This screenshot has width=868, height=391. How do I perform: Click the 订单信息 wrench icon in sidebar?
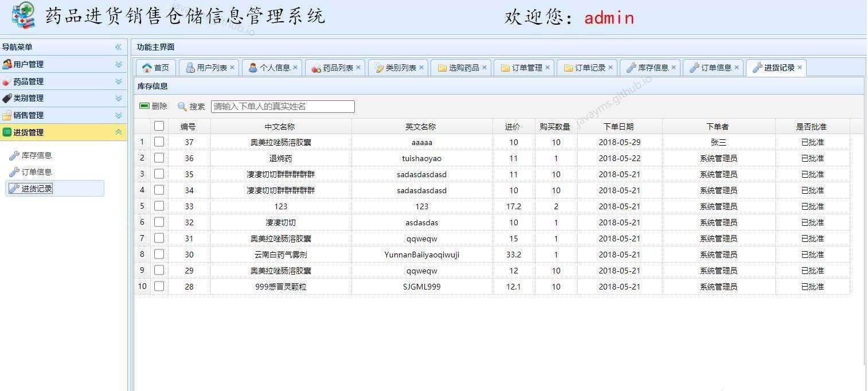click(x=15, y=171)
